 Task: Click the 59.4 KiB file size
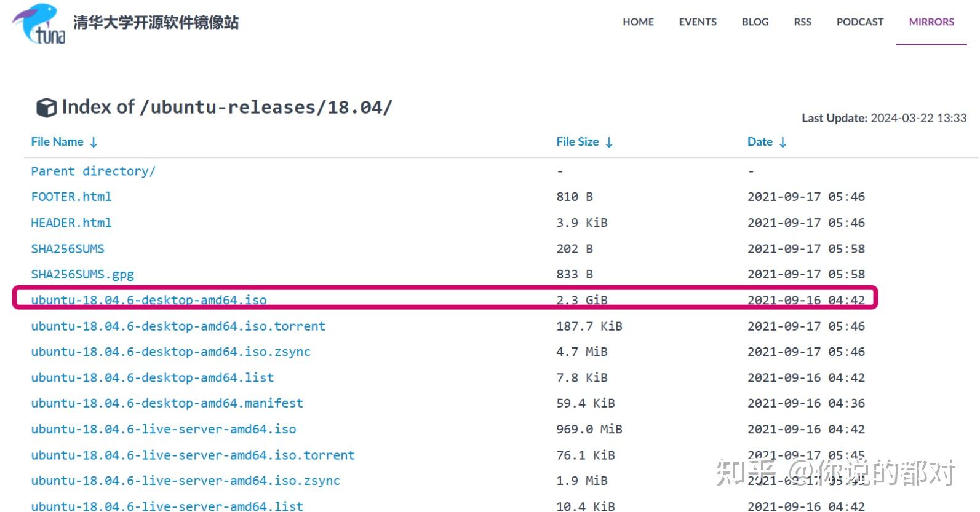[586, 403]
